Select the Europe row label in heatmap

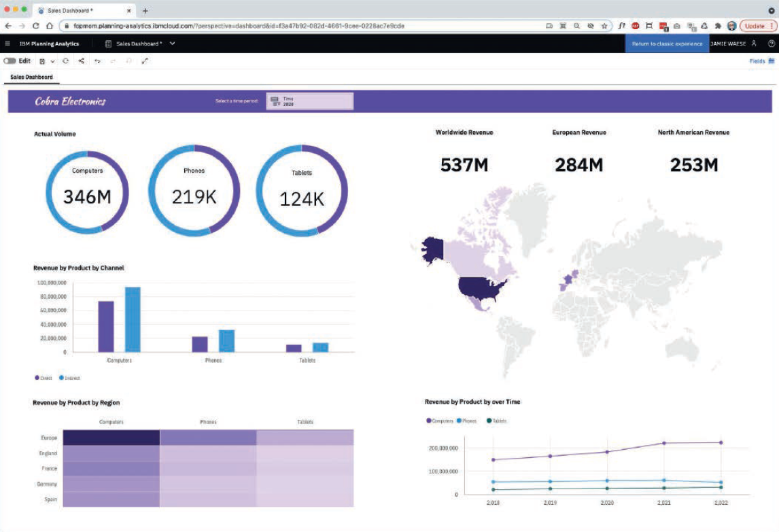tap(49, 438)
